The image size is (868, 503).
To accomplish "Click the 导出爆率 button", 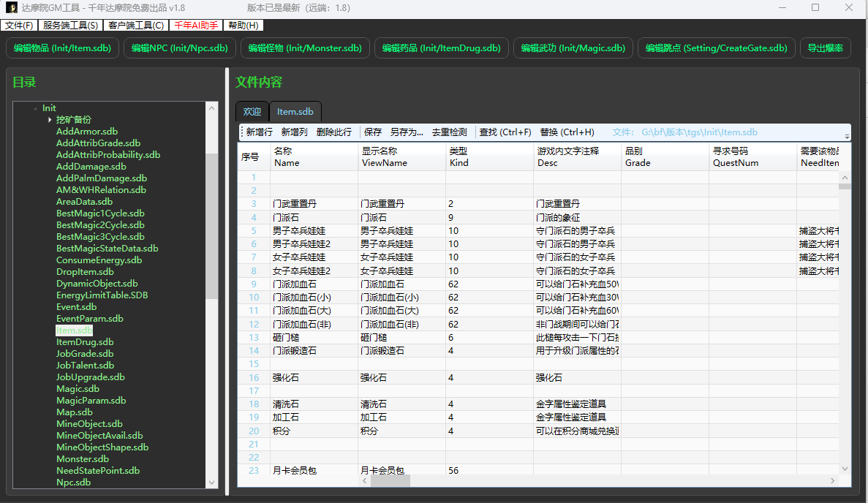I will (x=825, y=48).
